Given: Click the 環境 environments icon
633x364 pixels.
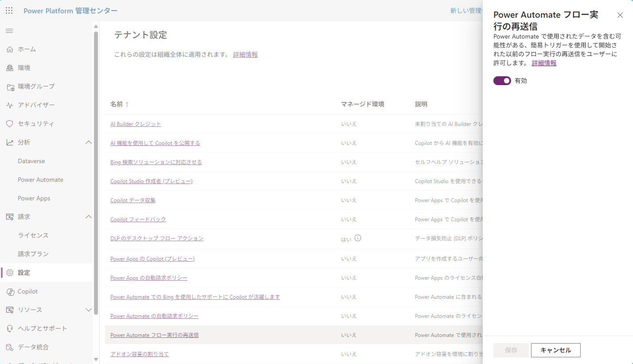Looking at the screenshot, I should point(10,68).
